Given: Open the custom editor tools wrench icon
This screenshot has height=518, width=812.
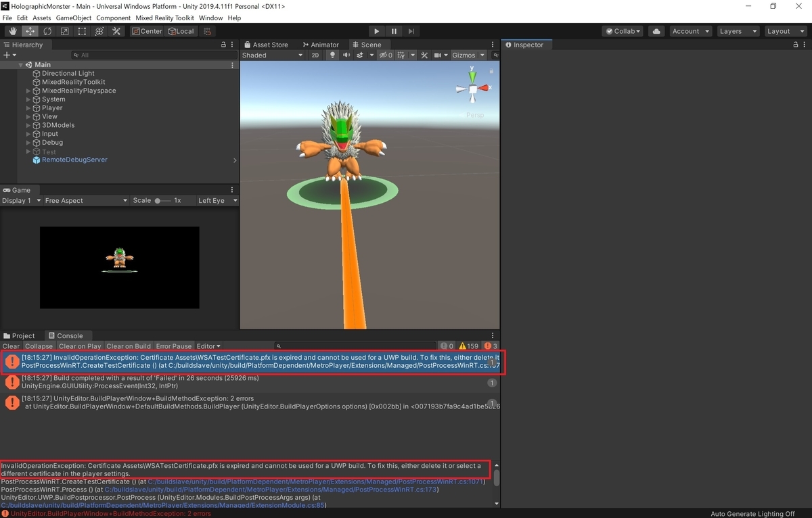Looking at the screenshot, I should tap(116, 31).
